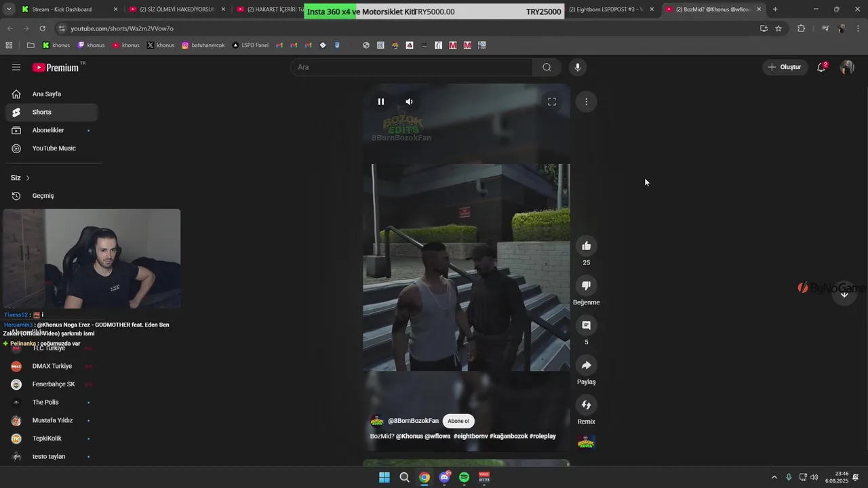Open Geçmiş history in the sidebar

tap(52, 196)
